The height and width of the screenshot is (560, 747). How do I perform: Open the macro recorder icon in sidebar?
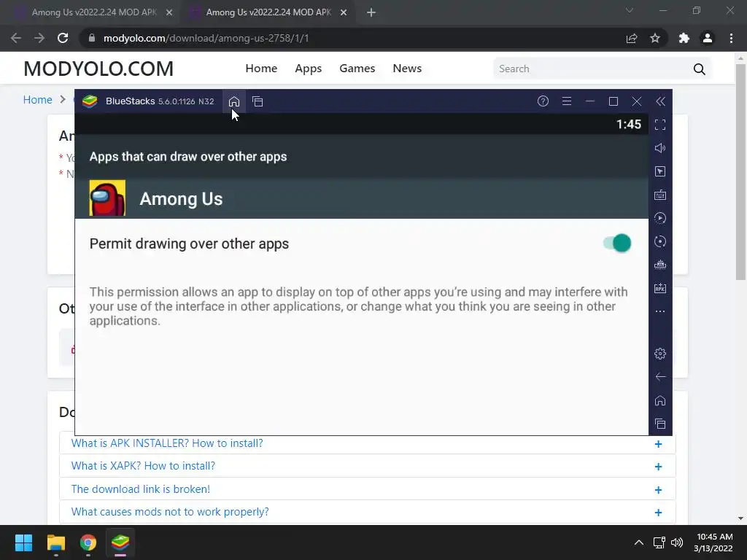(x=660, y=265)
